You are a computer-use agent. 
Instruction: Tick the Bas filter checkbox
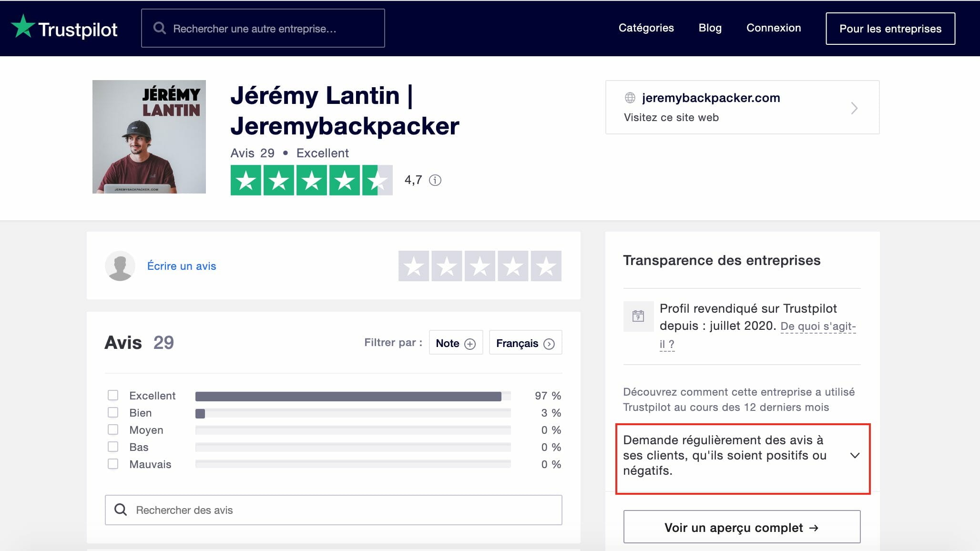pos(113,447)
